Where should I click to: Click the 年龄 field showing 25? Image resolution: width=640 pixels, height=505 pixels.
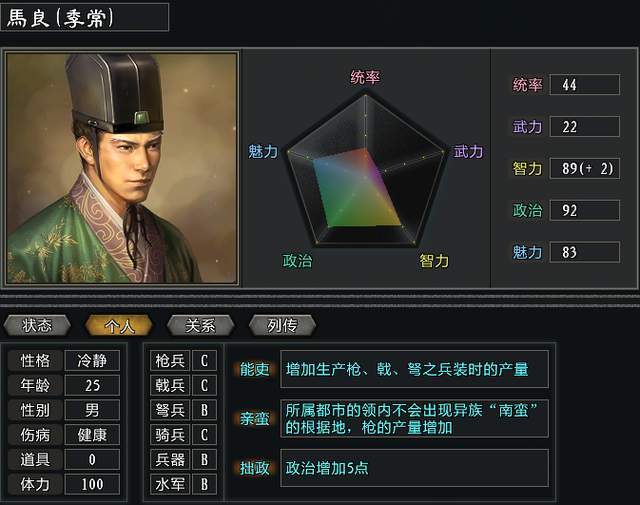(x=92, y=385)
